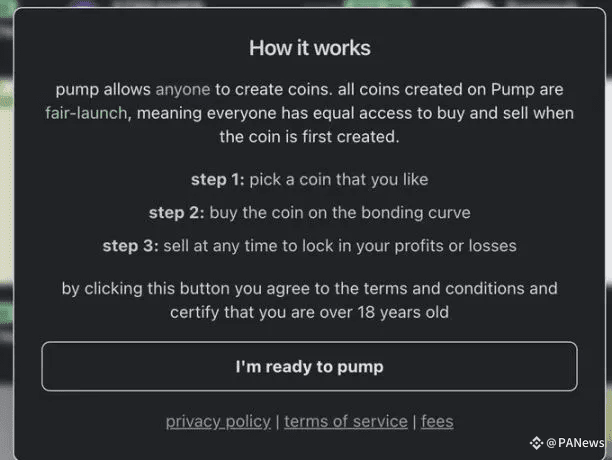612x460 pixels.
Task: Click "the coin is first created" line
Action: click(x=310, y=137)
